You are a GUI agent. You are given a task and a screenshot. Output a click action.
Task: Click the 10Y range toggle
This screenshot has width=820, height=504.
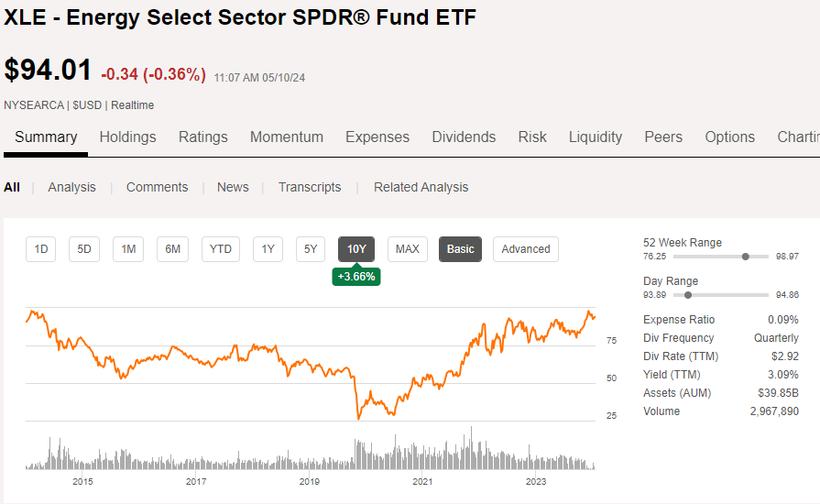[x=357, y=249]
